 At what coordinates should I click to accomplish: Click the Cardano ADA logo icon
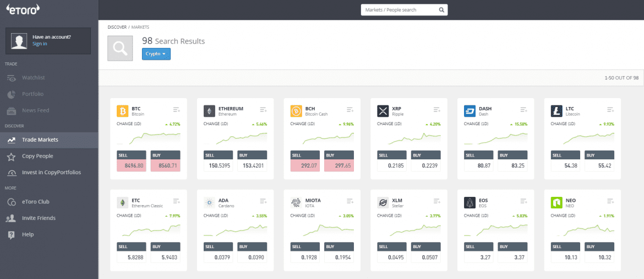[209, 203]
